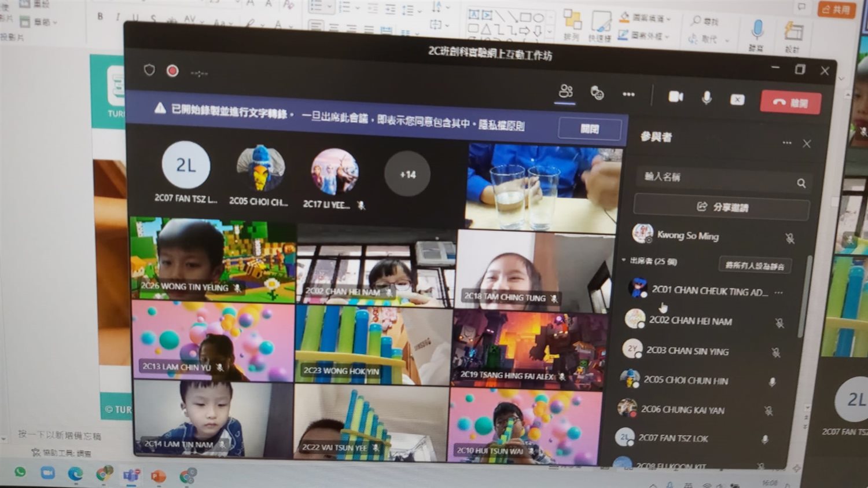Viewport: 868px width, 488px height.
Task: Click the 2L avatar of 2C07 FAN TSZ L...
Action: tap(186, 166)
